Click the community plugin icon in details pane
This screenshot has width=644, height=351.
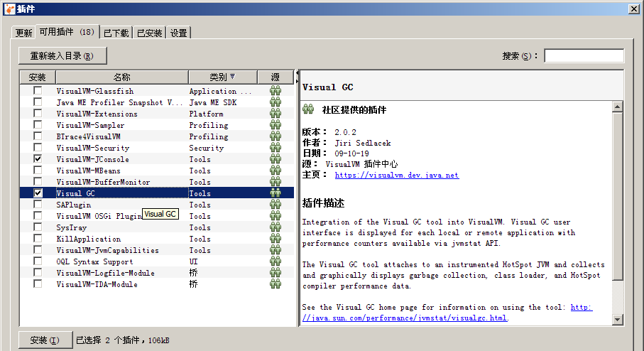pyautogui.click(x=308, y=109)
